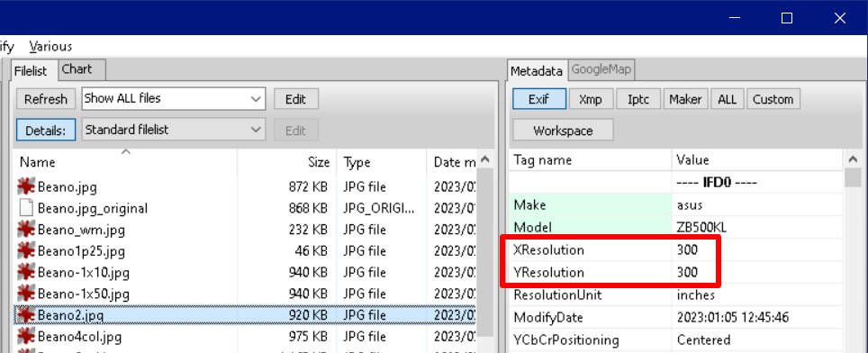Click the 975 KB size cell
The height and width of the screenshot is (353, 868).
pyautogui.click(x=308, y=336)
